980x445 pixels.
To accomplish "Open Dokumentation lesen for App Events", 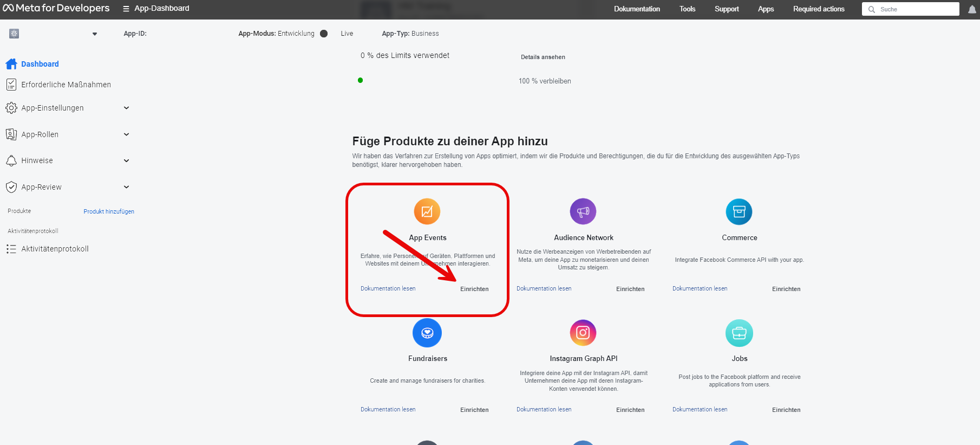I will pyautogui.click(x=388, y=288).
